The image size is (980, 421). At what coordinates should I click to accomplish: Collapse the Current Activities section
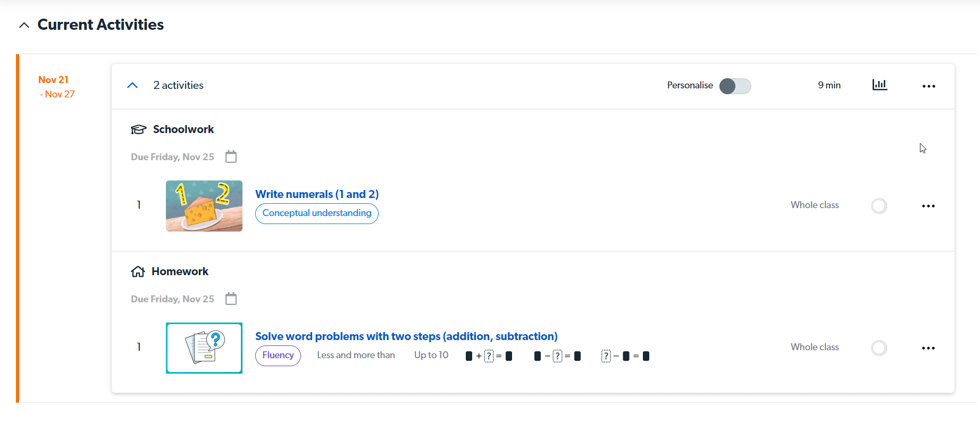[24, 25]
